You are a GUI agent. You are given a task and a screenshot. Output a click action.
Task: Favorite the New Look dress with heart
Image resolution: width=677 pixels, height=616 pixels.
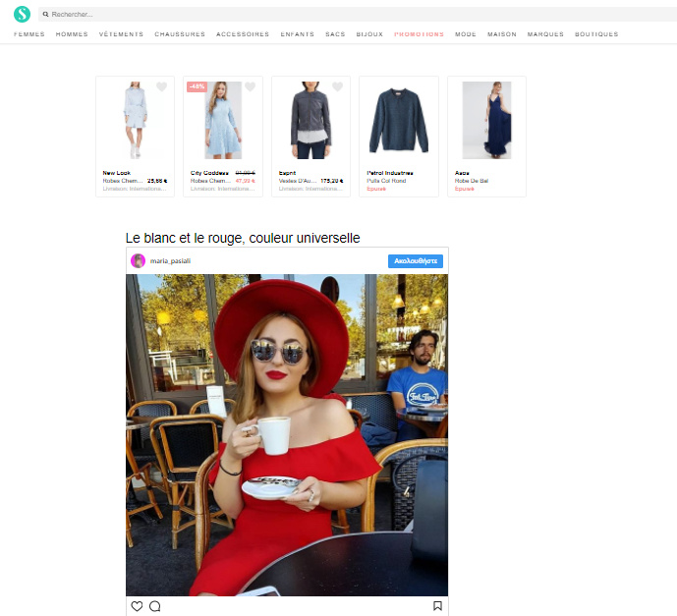[x=162, y=87]
